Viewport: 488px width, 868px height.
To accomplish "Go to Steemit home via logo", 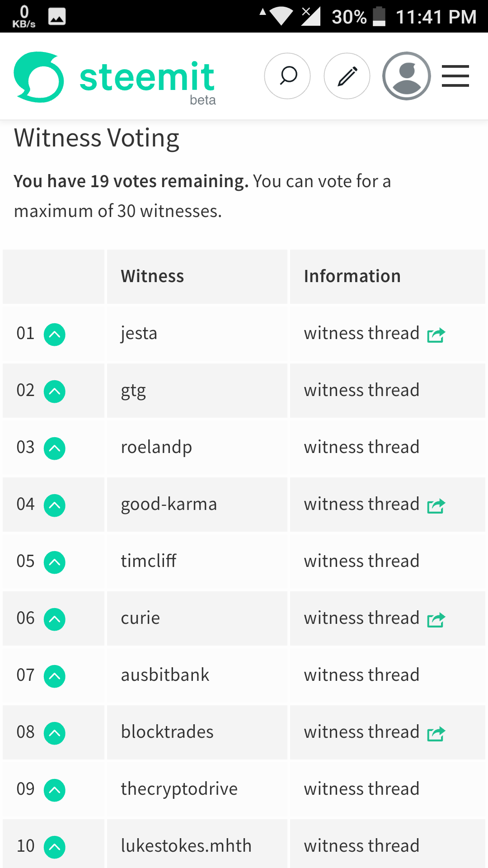I will point(115,78).
